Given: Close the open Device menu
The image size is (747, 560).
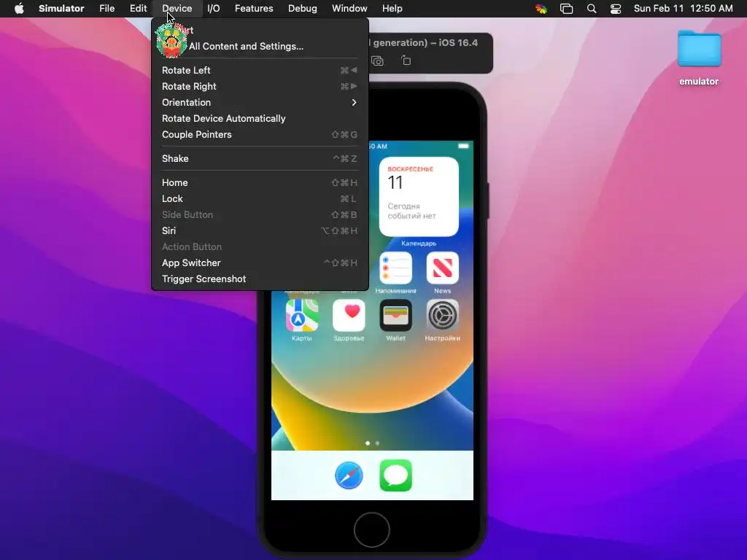Looking at the screenshot, I should pos(177,9).
